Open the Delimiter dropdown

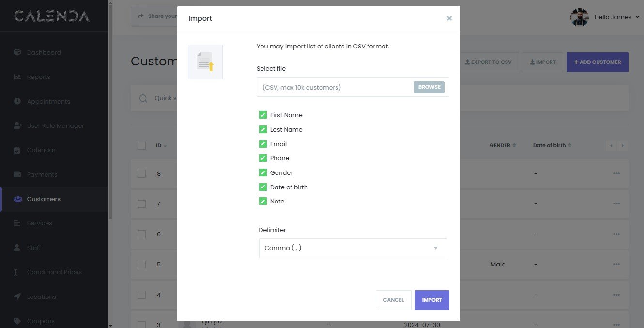point(353,248)
